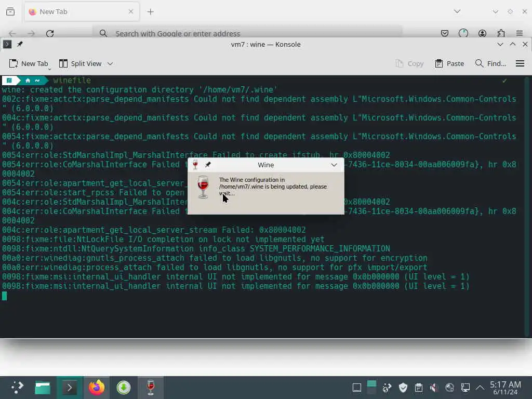532x399 pixels.
Task: Click the green download app in taskbar
Action: [124, 388]
